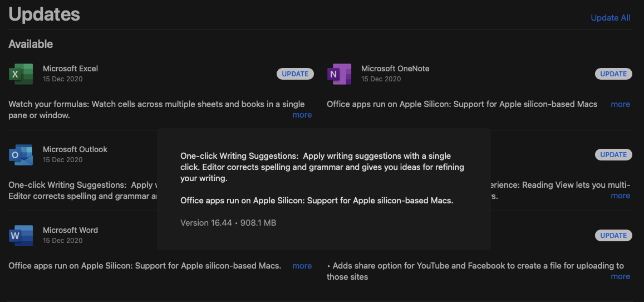644x302 pixels.
Task: Click the Updates page heading
Action: pyautogui.click(x=44, y=14)
